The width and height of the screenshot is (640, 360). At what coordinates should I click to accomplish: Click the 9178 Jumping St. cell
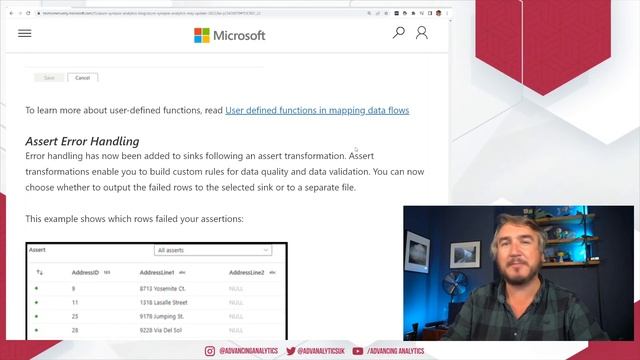coord(162,316)
